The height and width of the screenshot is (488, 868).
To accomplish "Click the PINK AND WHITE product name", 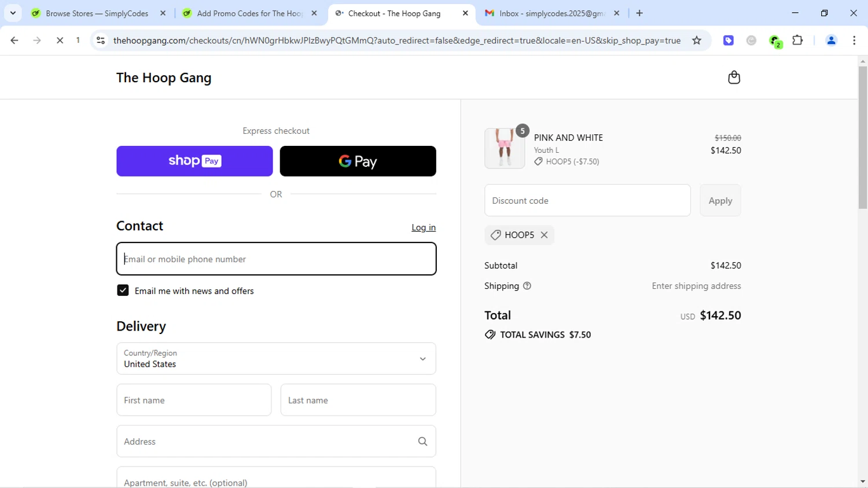I will 568,138.
